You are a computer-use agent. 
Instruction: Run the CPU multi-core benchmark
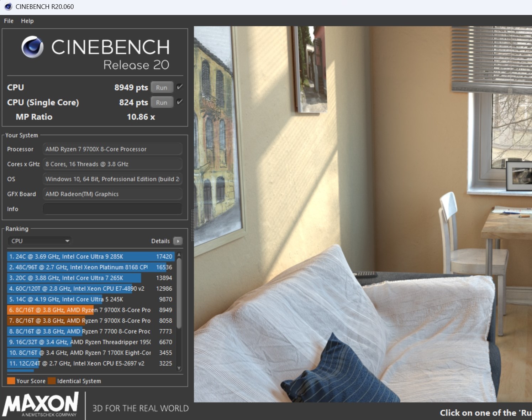click(x=162, y=87)
